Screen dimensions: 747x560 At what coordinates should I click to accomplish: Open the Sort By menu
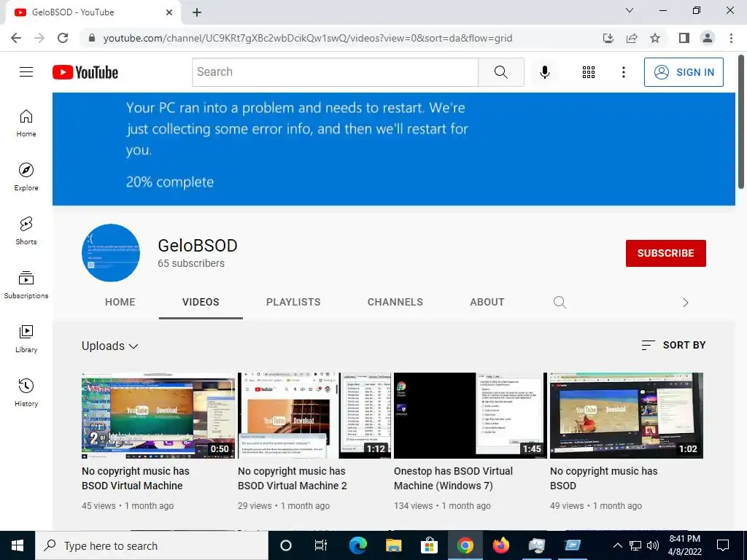(673, 345)
